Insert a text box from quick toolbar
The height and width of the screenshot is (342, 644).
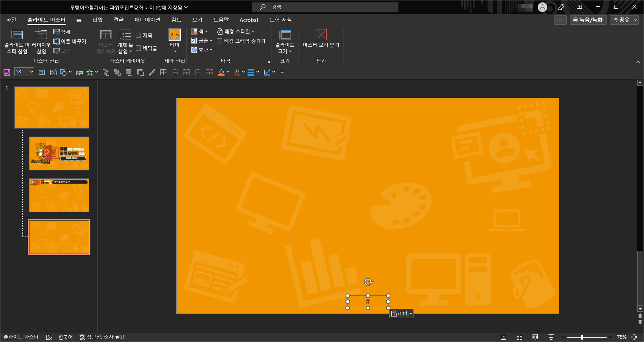[x=42, y=72]
